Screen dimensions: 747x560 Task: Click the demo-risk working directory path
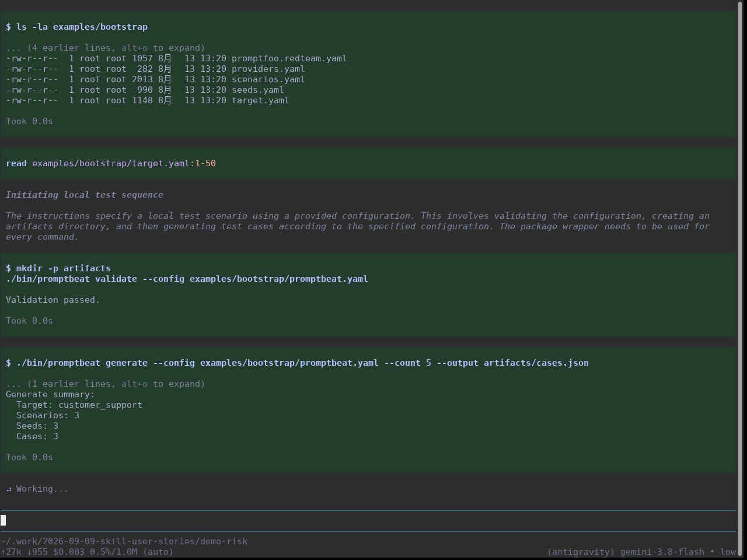[124, 541]
